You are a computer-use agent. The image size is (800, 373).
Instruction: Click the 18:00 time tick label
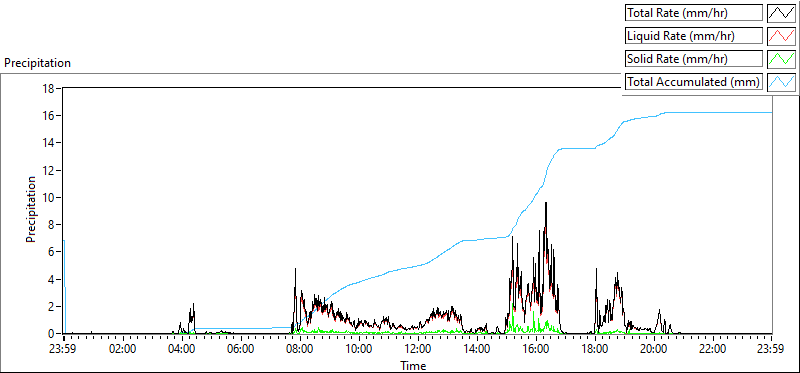(x=595, y=350)
